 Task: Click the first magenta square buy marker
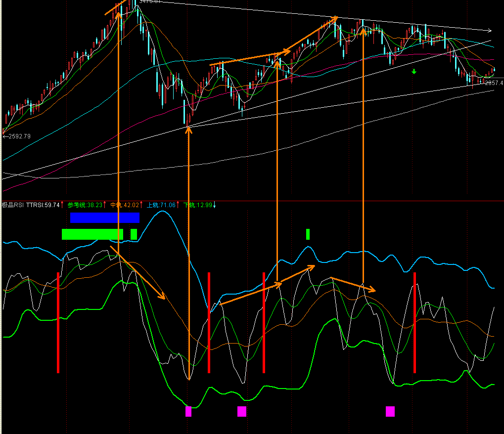click(188, 412)
